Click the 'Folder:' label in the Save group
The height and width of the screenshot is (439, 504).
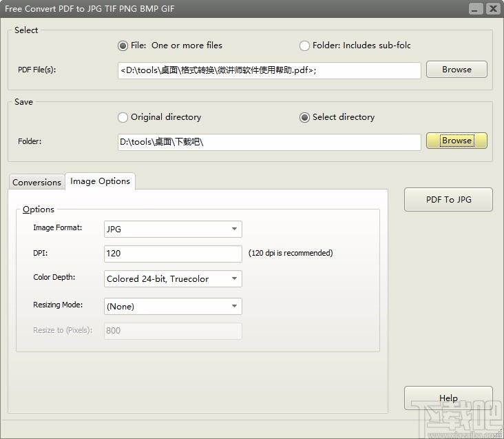(x=30, y=141)
